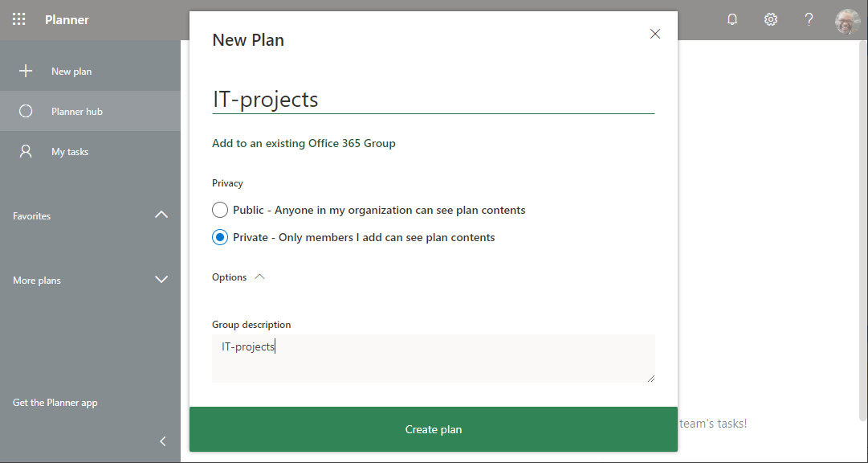The image size is (868, 463).
Task: Open the settings gear icon
Action: pos(771,19)
